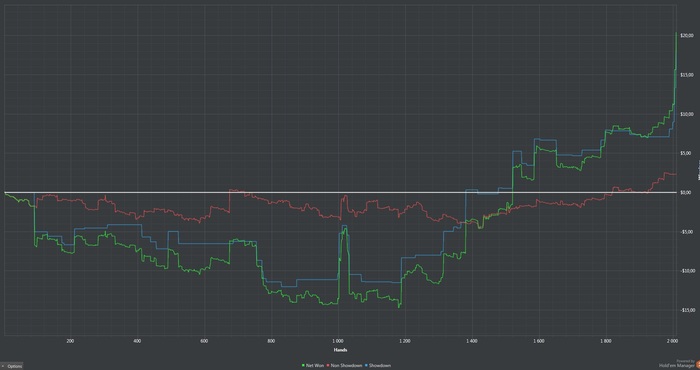700x370 pixels.
Task: Click the 1 000 hands axis label
Action: [x=338, y=341]
